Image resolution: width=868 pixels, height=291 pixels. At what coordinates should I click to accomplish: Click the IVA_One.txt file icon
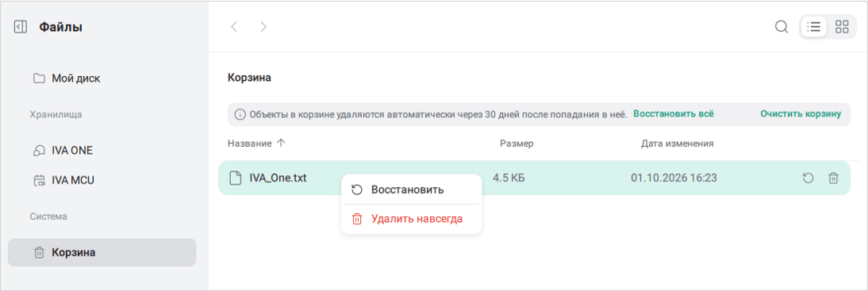click(x=236, y=178)
